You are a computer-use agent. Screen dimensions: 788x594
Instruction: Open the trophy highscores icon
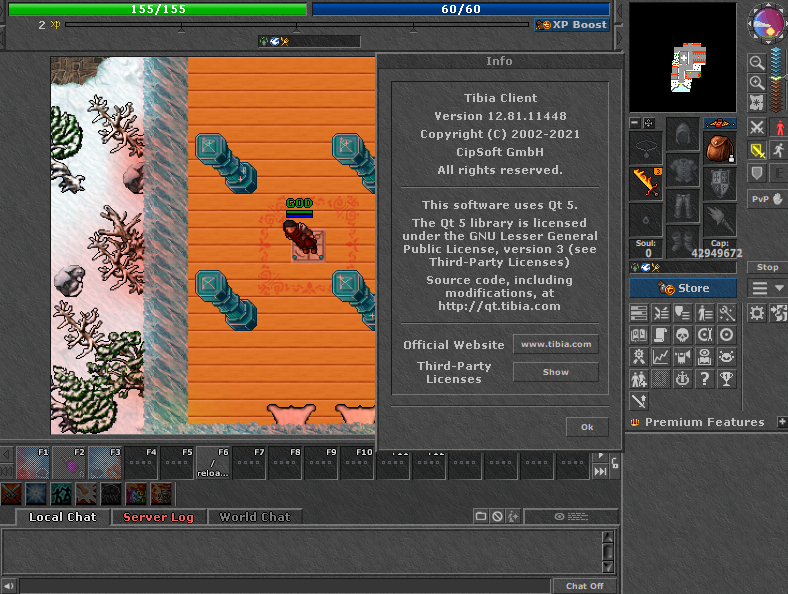point(727,379)
